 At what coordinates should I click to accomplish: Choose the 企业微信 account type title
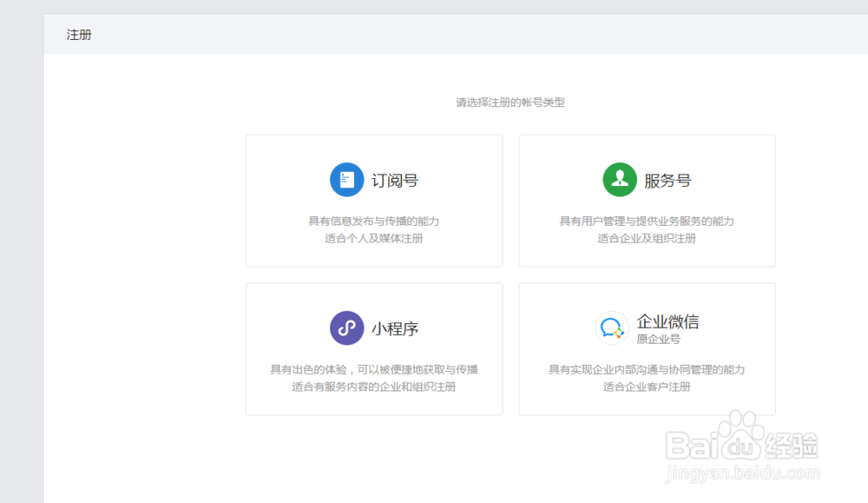tap(667, 321)
